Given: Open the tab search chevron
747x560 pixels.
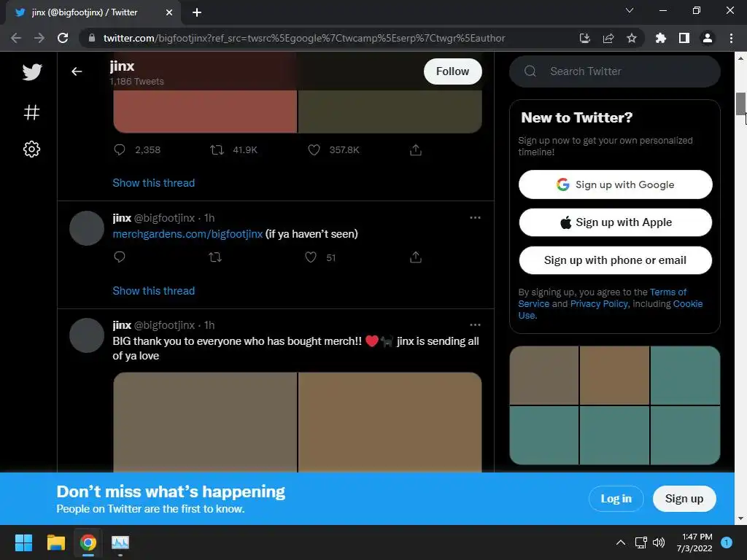Looking at the screenshot, I should [x=630, y=10].
